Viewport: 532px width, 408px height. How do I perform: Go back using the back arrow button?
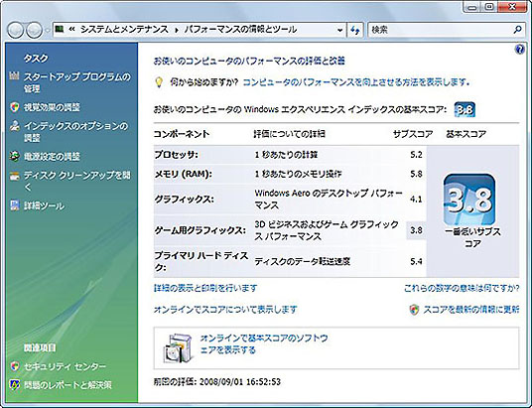15,30
